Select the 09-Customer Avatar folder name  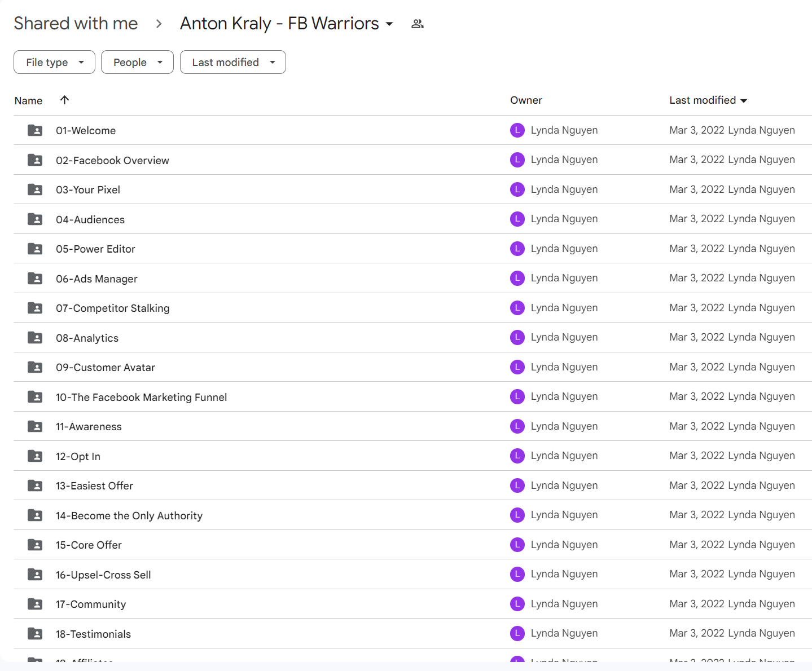(x=106, y=367)
